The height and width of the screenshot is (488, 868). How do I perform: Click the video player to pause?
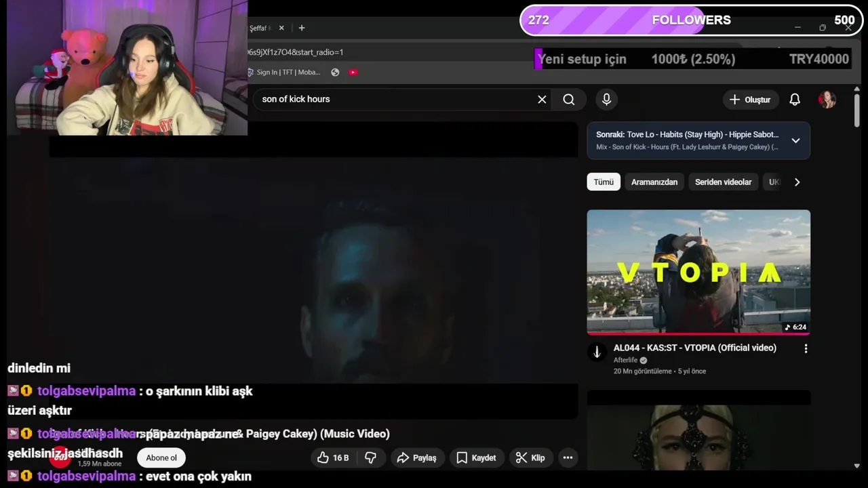coord(313,271)
